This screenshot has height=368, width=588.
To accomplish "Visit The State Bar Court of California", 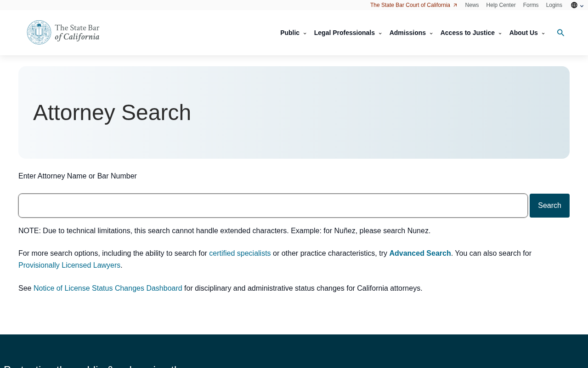I will pos(410,5).
